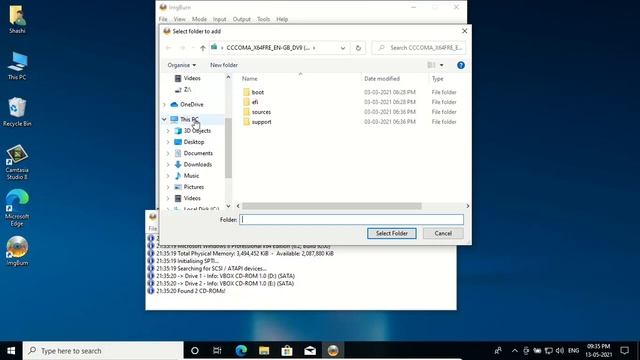
Task: Click the Forward arrow in dialog
Action: 182,48
